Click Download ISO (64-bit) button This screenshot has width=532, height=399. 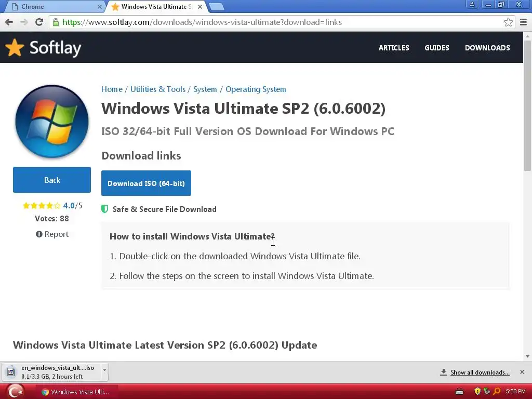[146, 183]
